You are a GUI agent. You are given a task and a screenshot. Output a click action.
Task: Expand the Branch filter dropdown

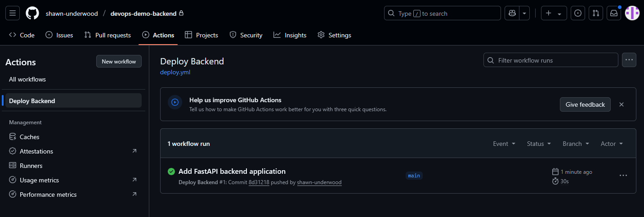pos(576,144)
